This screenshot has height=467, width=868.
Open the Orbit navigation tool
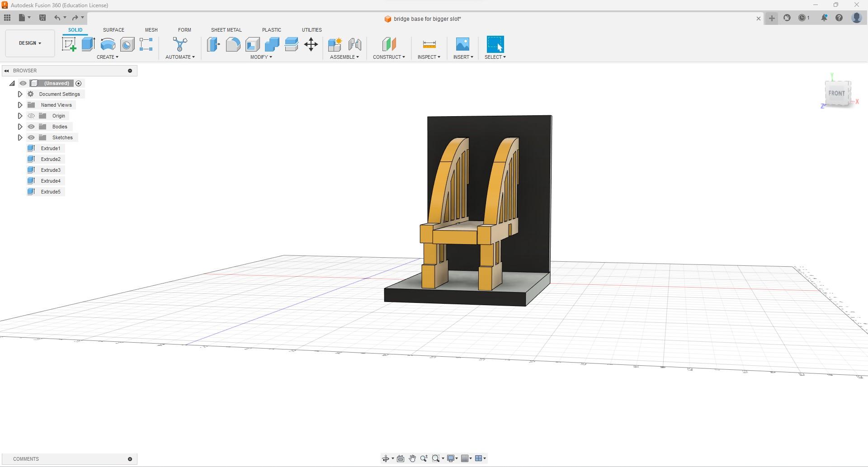pyautogui.click(x=386, y=458)
